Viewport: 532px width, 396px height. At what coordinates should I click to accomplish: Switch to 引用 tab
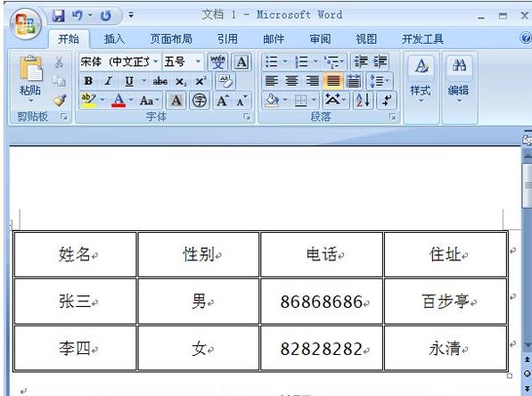[x=227, y=39]
